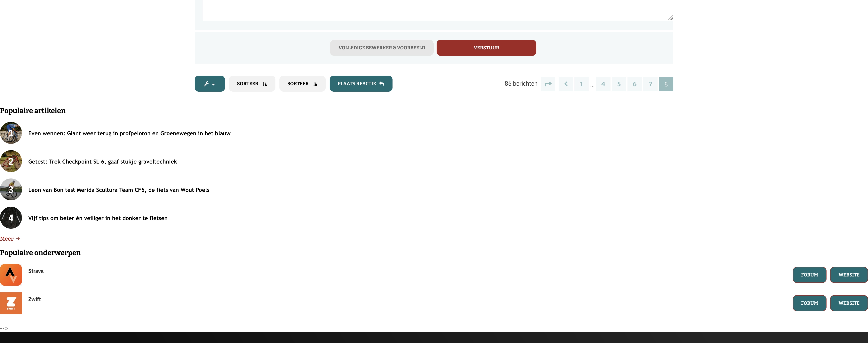Go to page 1
The image size is (868, 343).
click(581, 84)
